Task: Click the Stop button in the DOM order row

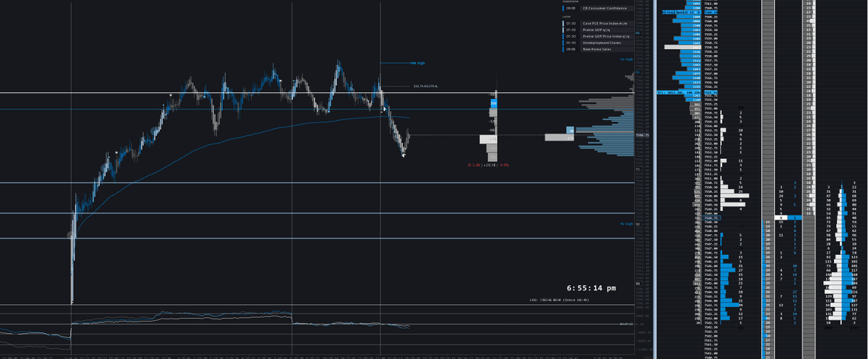Action: click(x=670, y=12)
